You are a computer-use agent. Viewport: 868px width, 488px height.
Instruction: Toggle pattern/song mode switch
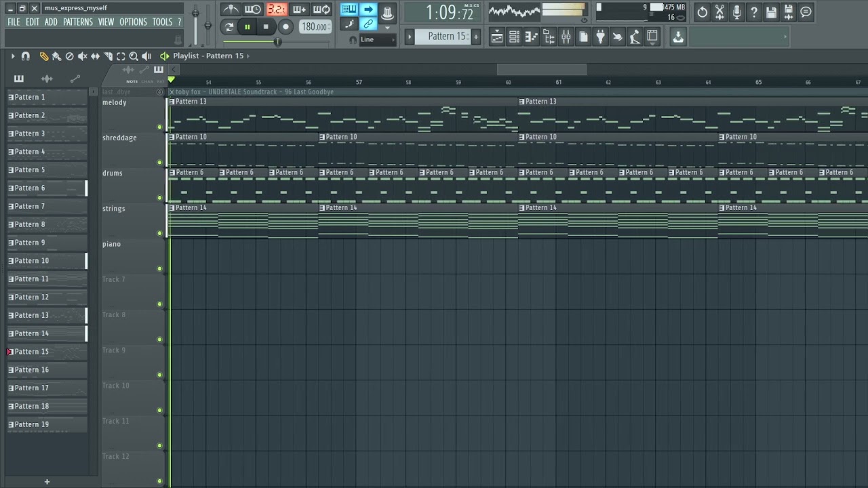pos(229,27)
